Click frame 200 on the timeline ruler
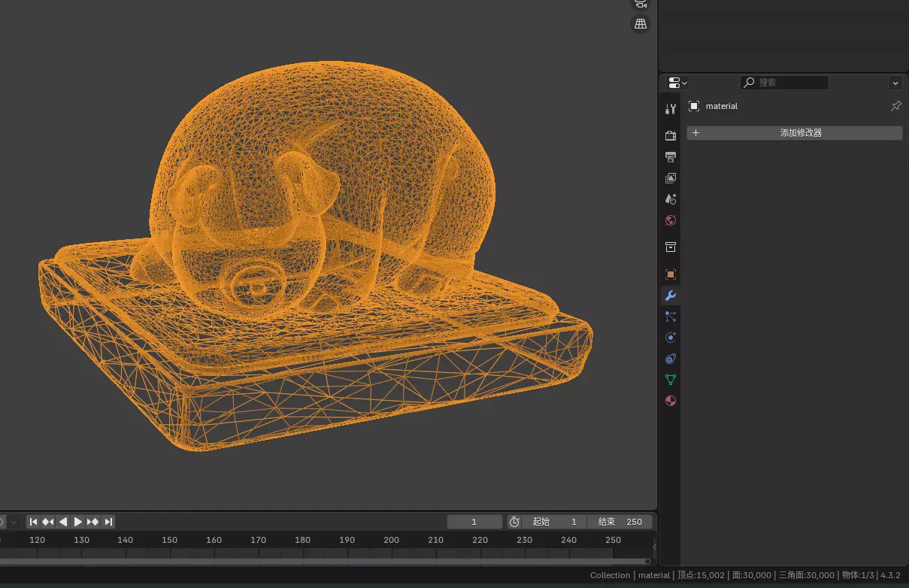The height and width of the screenshot is (588, 909). 391,540
